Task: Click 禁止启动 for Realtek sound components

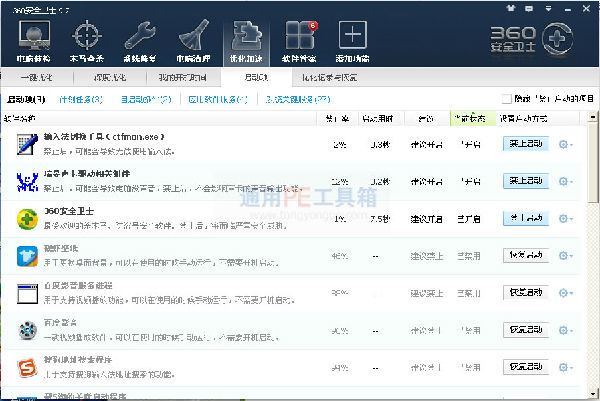Action: [x=526, y=181]
